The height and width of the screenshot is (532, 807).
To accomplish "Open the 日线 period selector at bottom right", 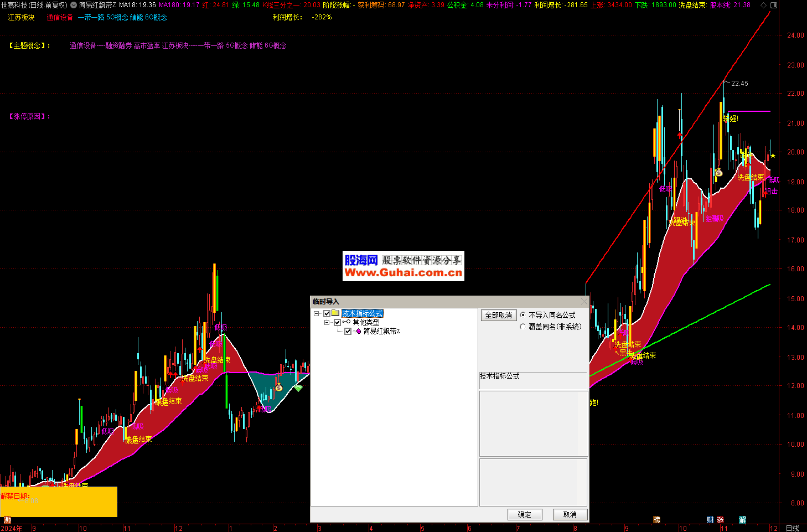I will 792,528.
